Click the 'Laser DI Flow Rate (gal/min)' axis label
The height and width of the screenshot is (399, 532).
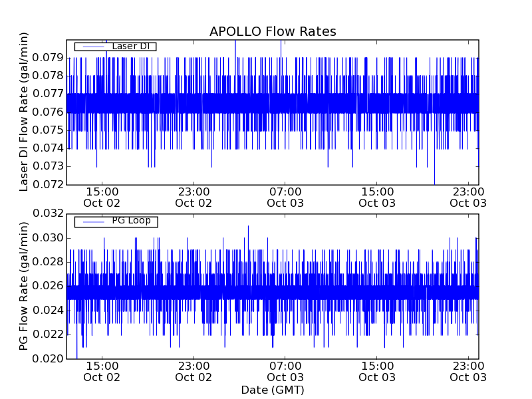23,112
